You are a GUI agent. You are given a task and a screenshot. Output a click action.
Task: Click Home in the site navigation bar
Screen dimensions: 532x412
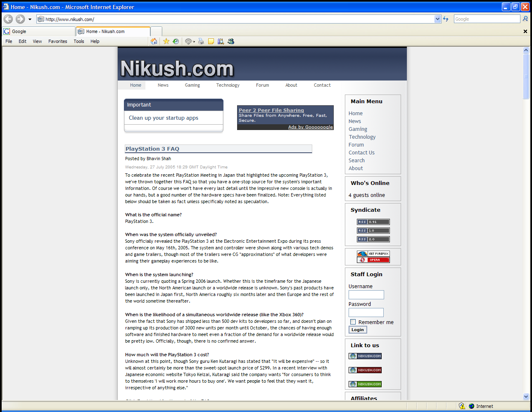coord(135,85)
